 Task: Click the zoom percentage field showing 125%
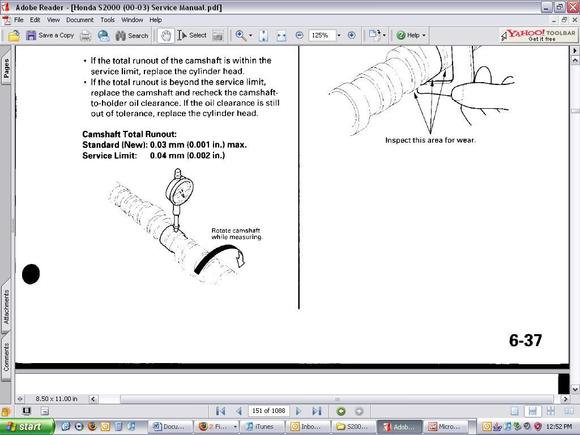[x=322, y=36]
